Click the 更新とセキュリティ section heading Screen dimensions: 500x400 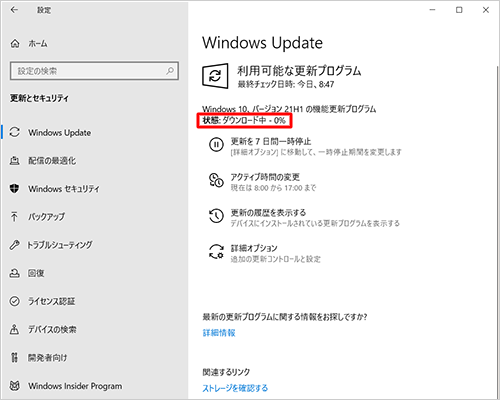pos(39,98)
